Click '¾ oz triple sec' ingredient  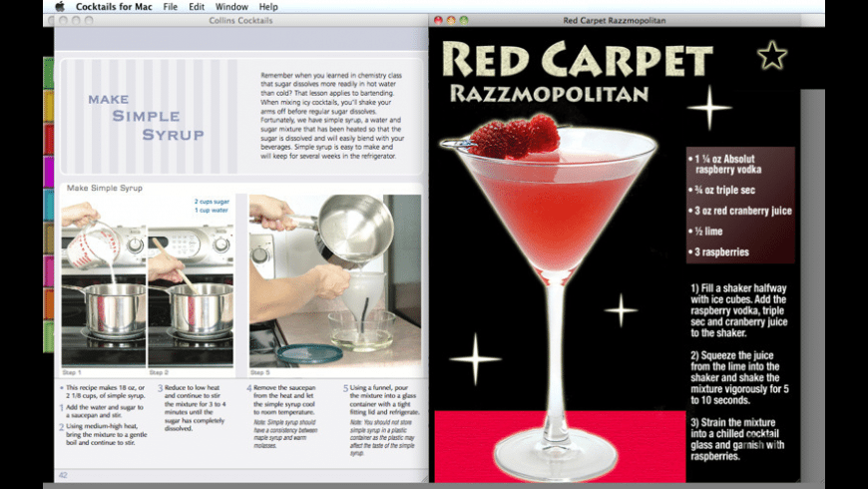(x=722, y=190)
